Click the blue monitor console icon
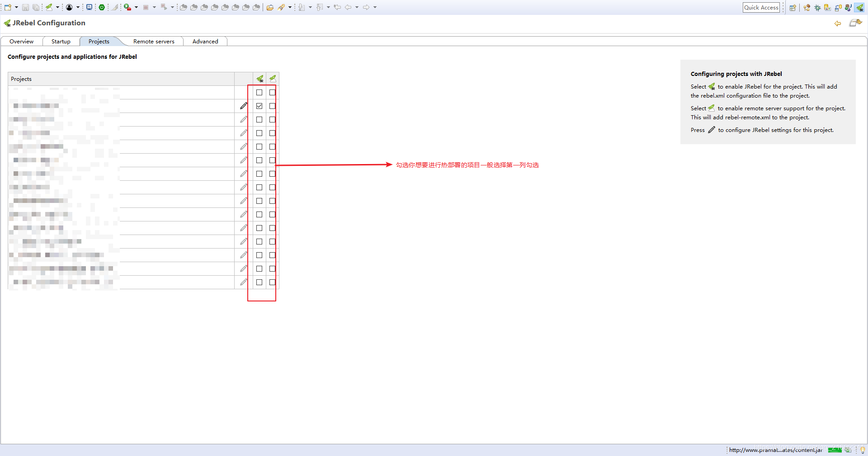 89,7
